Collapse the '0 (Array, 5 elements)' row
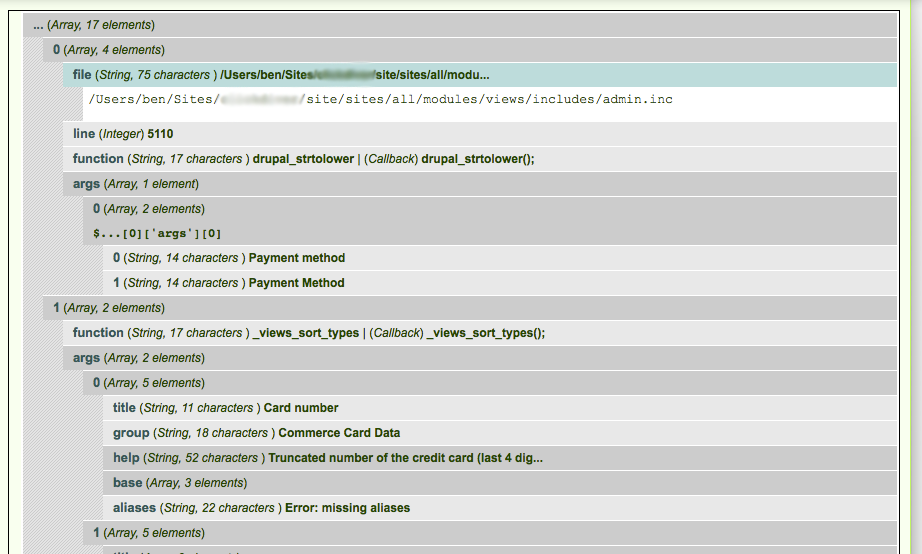The image size is (922, 554). (490, 383)
